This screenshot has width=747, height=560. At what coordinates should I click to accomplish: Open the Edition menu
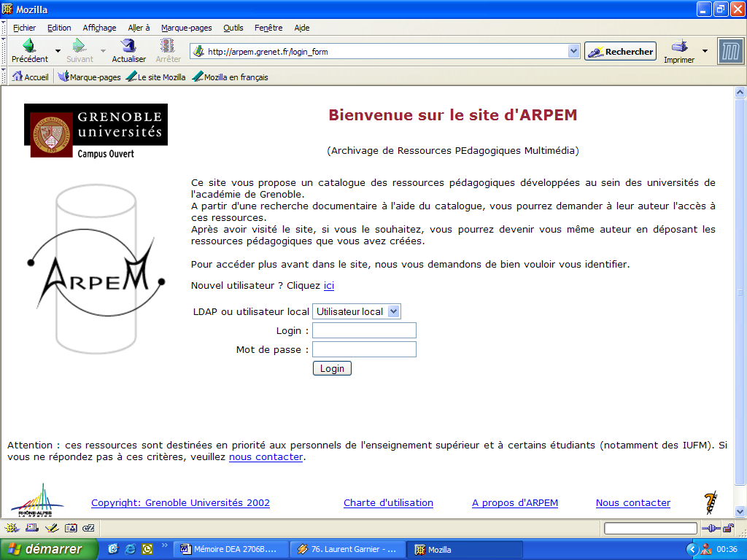click(x=59, y=28)
